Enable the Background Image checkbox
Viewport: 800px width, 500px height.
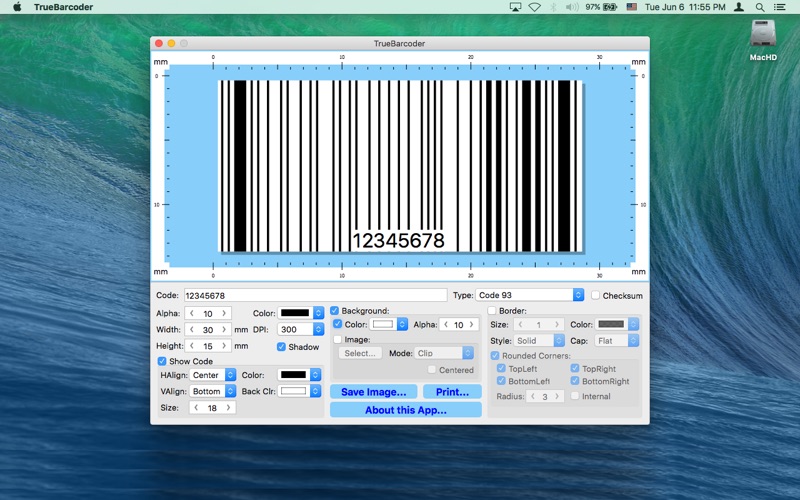(337, 339)
